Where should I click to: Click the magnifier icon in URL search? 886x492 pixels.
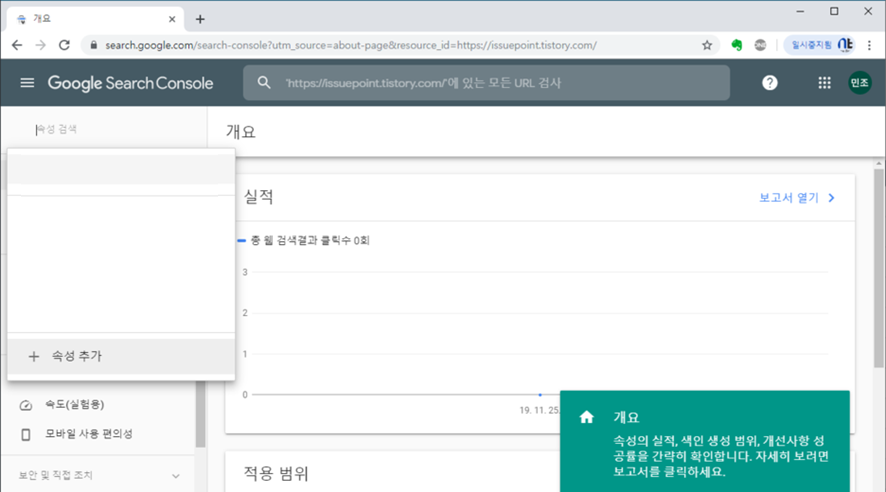click(x=264, y=82)
